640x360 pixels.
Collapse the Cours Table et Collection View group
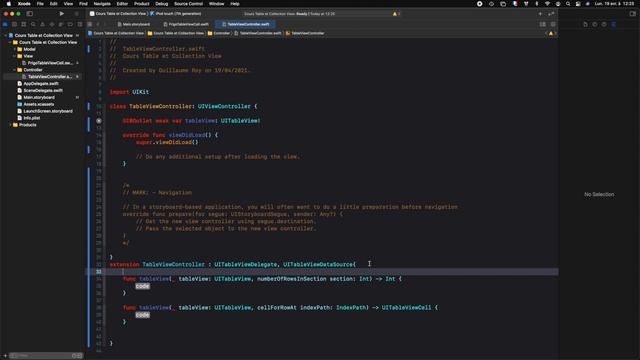coord(10,42)
